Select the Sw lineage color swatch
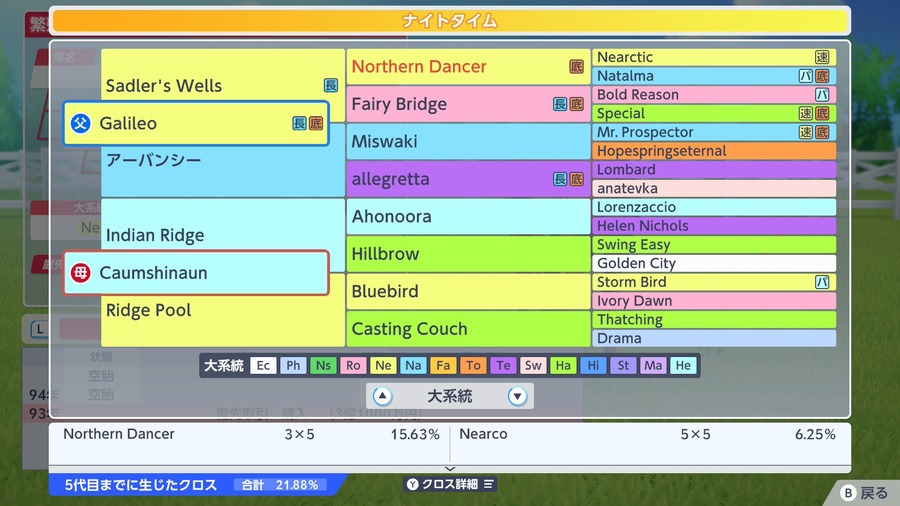 (533, 365)
